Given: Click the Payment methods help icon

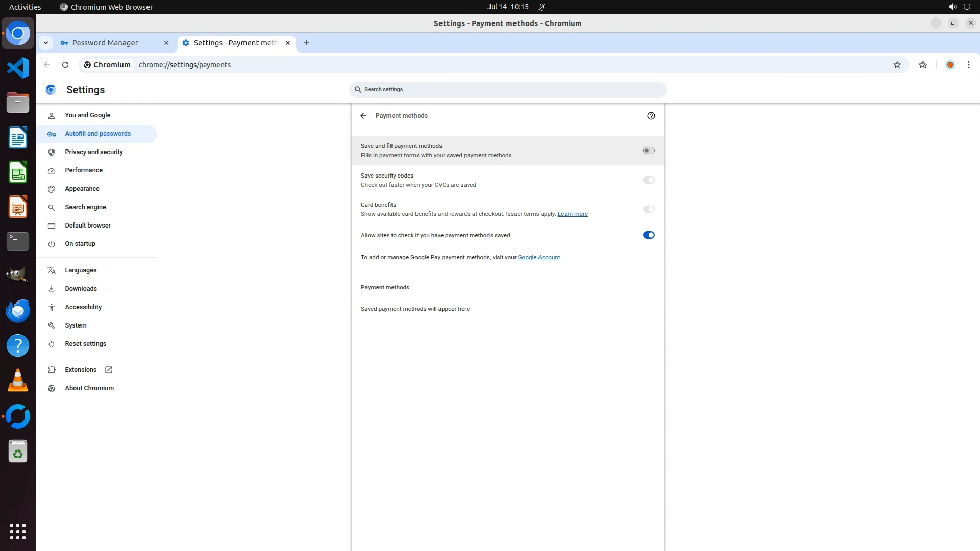Looking at the screenshot, I should click(651, 116).
